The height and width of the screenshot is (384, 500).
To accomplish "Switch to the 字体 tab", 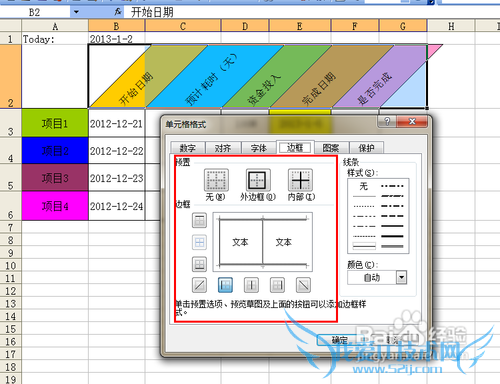I will click(259, 148).
